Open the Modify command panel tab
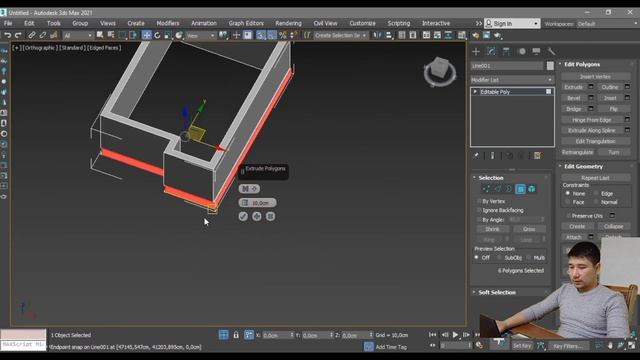 [491, 51]
